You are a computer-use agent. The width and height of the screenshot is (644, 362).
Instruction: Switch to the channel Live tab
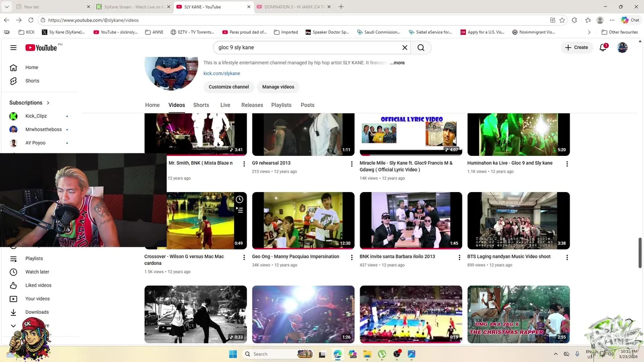[225, 105]
